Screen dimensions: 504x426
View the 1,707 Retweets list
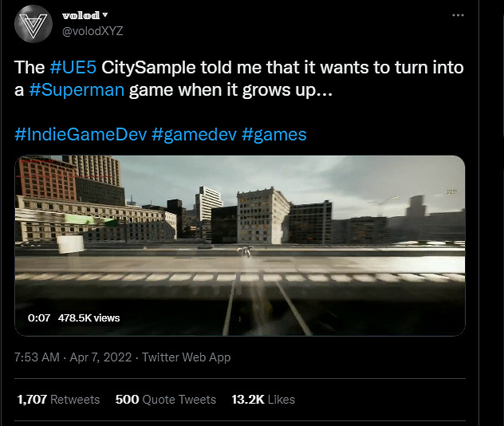click(57, 399)
